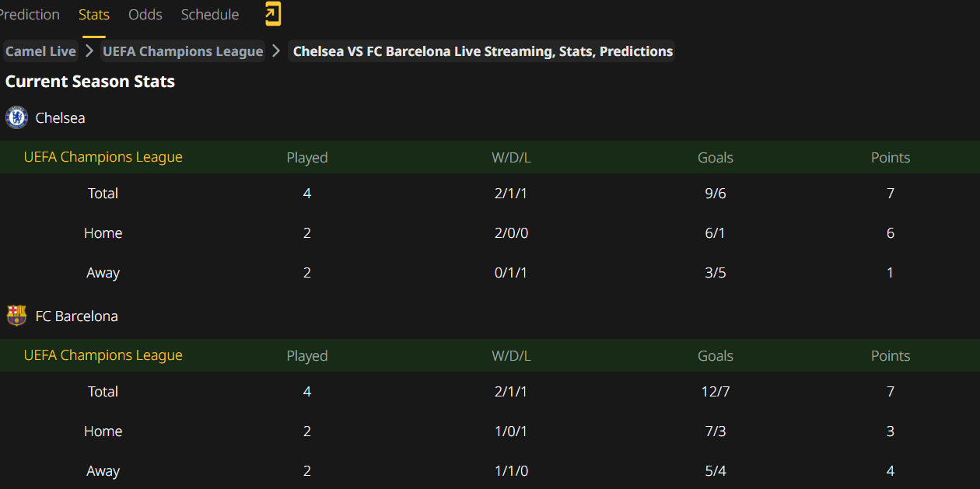Click the Chelsea club crest icon
980x489 pixels.
[16, 118]
